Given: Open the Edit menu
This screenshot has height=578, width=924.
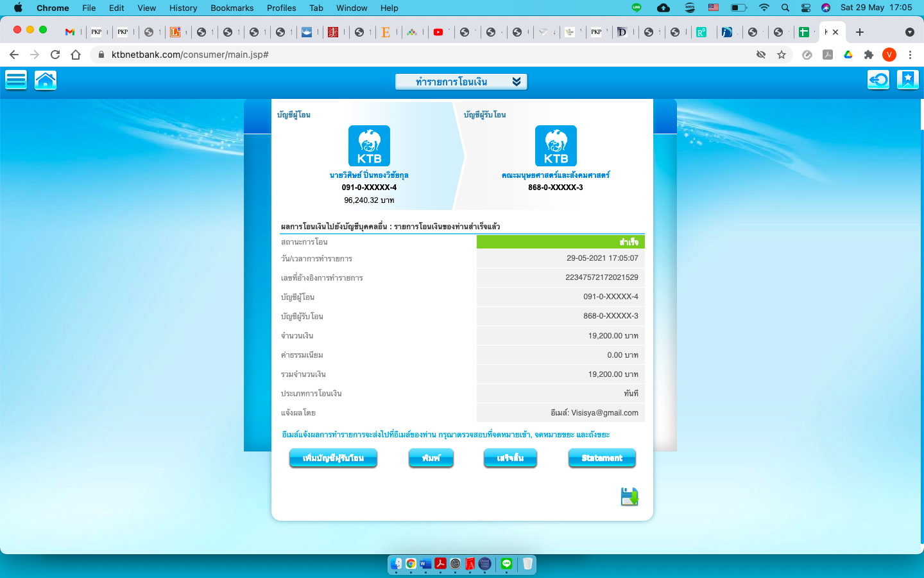Looking at the screenshot, I should coord(117,8).
